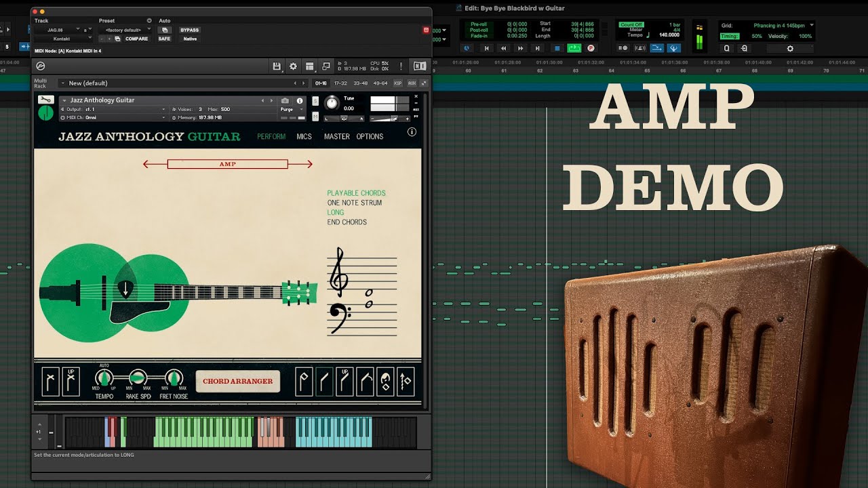The width and height of the screenshot is (868, 488).
Task: Switch to the OPTIONS tab
Action: point(370,136)
